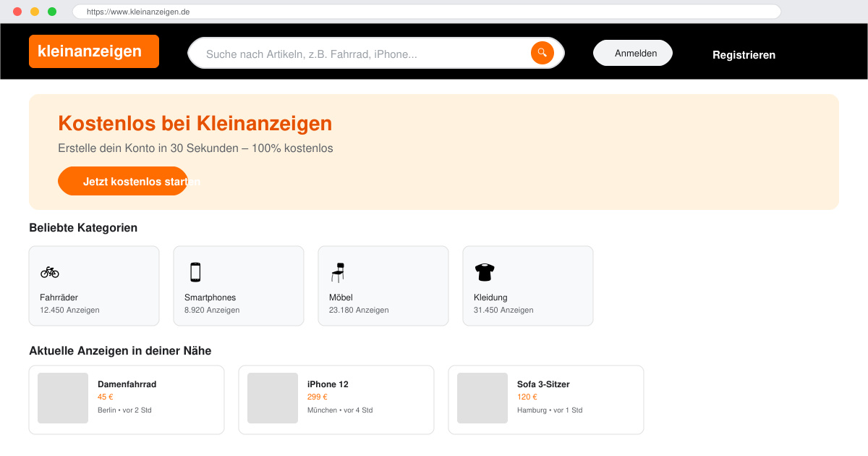868x456 pixels.
Task: Click the iPhone 12 listing thumbnail
Action: [273, 398]
